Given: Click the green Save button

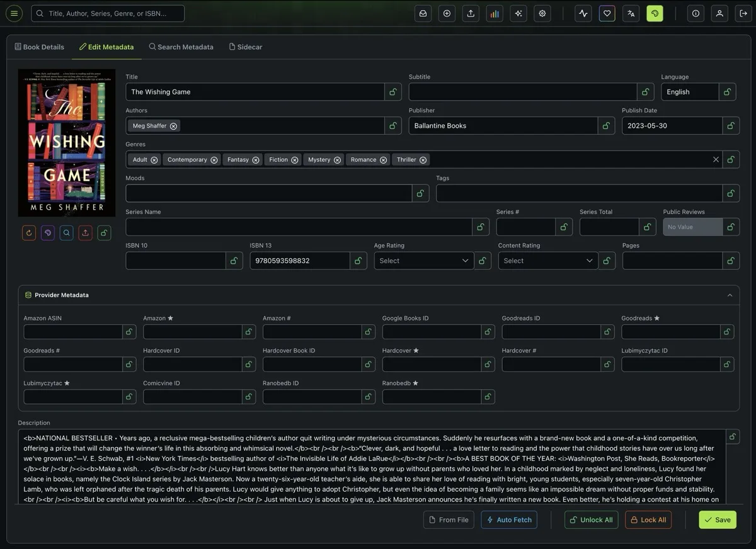Looking at the screenshot, I should click(x=718, y=519).
